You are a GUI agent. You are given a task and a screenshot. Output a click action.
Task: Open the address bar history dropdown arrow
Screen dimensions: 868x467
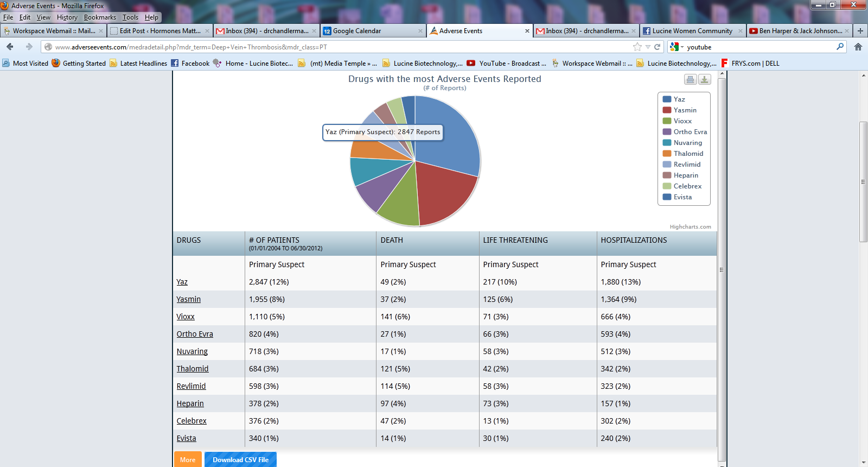point(648,47)
